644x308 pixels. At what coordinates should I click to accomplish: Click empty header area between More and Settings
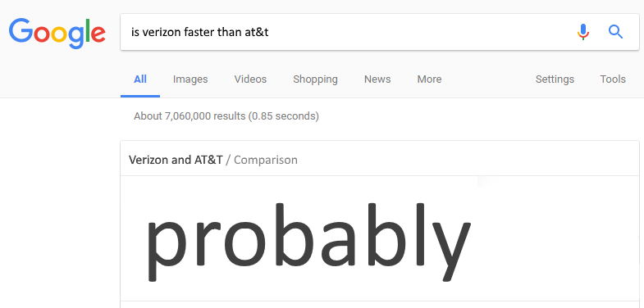(x=489, y=79)
